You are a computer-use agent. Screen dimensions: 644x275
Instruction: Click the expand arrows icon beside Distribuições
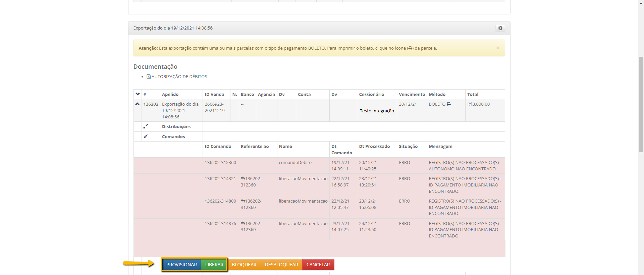click(x=146, y=126)
